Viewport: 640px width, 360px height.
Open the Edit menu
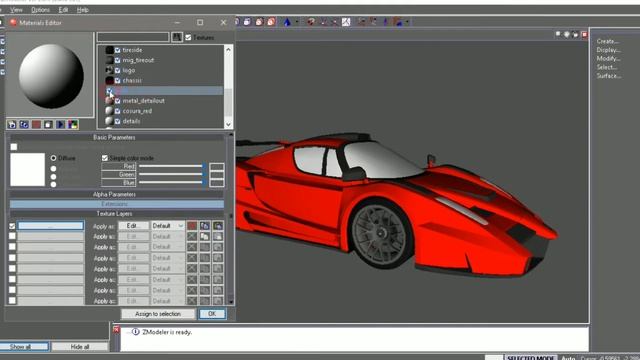click(63, 9)
